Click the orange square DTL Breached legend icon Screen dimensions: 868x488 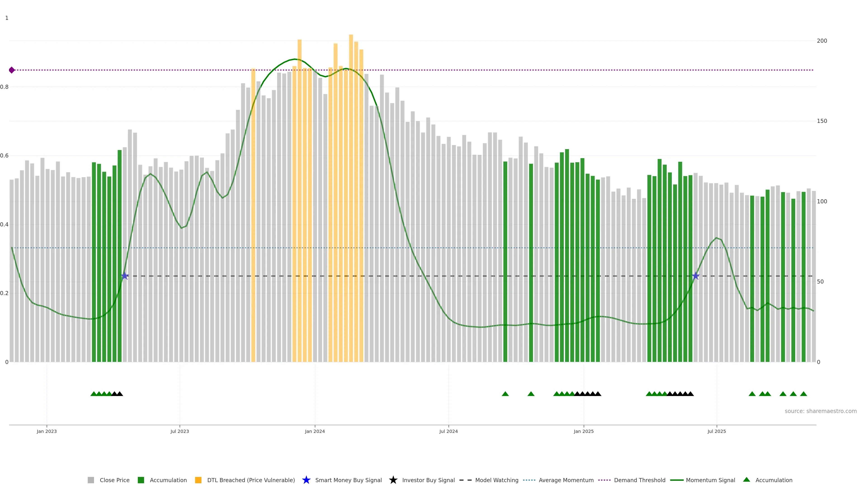(x=198, y=480)
